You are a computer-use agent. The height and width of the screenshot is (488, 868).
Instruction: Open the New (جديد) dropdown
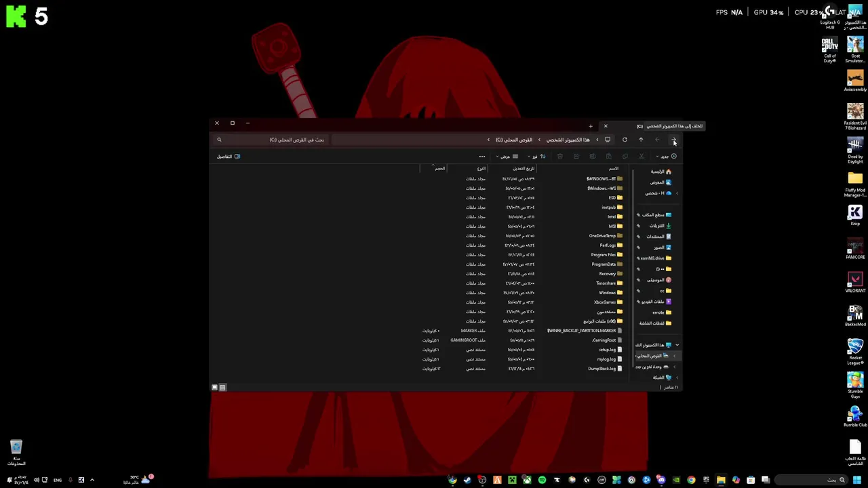[667, 157]
